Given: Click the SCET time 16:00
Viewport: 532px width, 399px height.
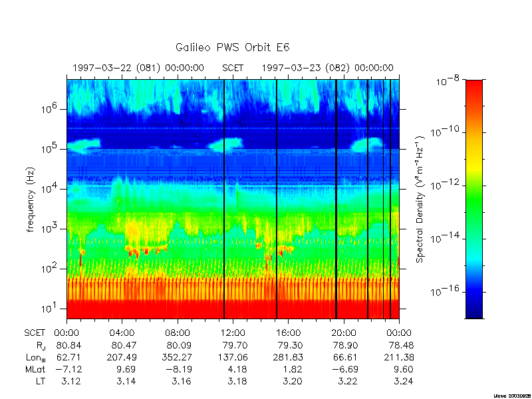Looking at the screenshot, I should [x=288, y=333].
